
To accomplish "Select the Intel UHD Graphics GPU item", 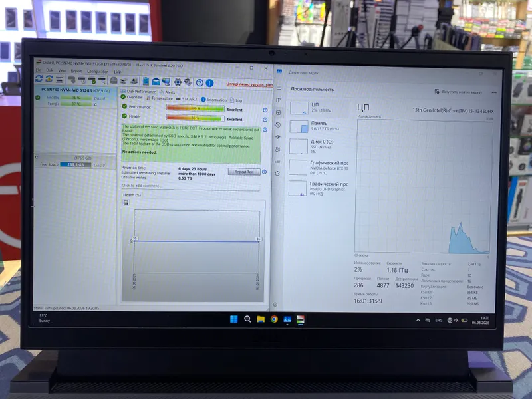I will pos(318,188).
